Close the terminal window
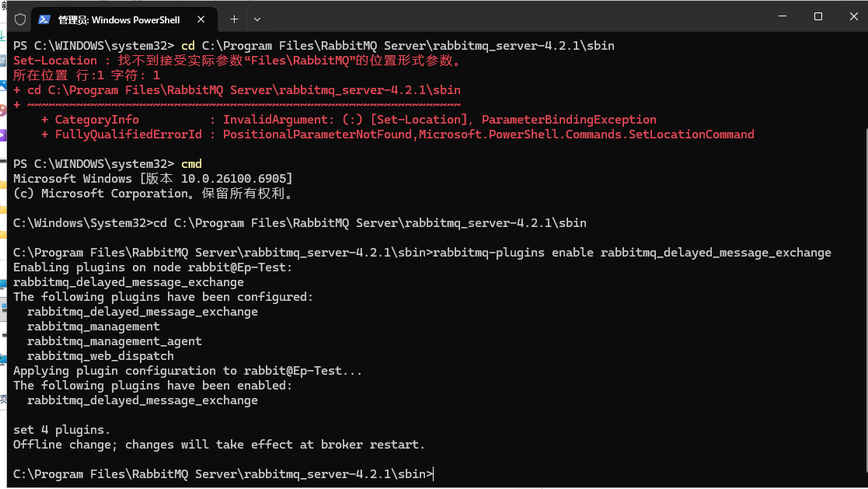The width and height of the screenshot is (868, 489). [852, 16]
